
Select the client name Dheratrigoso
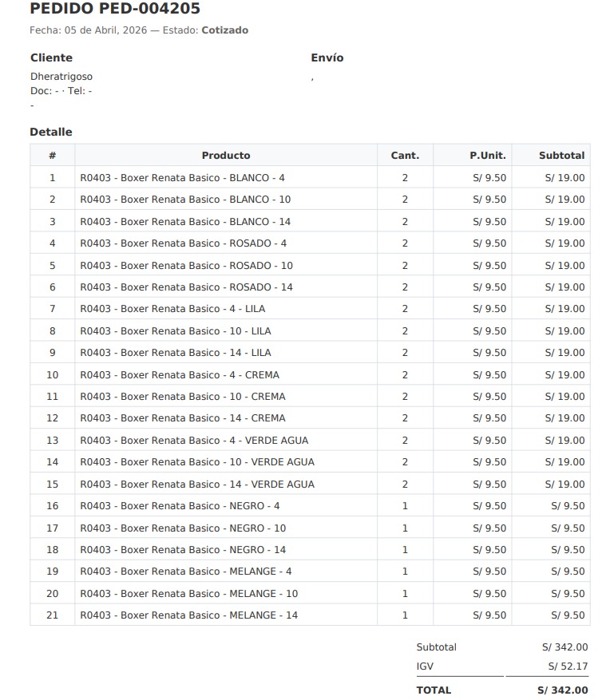61,77
